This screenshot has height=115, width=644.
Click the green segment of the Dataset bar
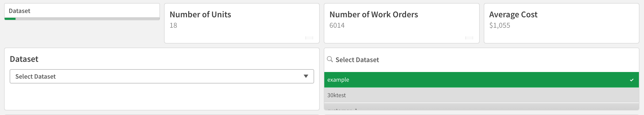click(x=10, y=19)
